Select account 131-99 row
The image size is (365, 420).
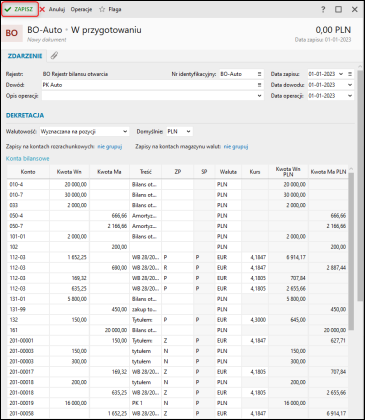pyautogui.click(x=177, y=309)
